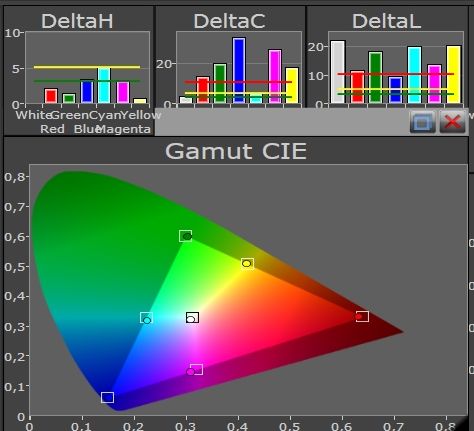Select the blue primary square marker
Image resolution: width=474 pixels, height=431 pixels.
[x=107, y=397]
